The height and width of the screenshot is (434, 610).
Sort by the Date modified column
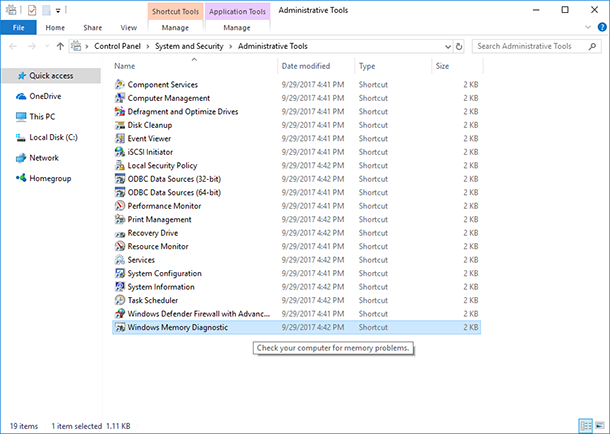(316, 66)
